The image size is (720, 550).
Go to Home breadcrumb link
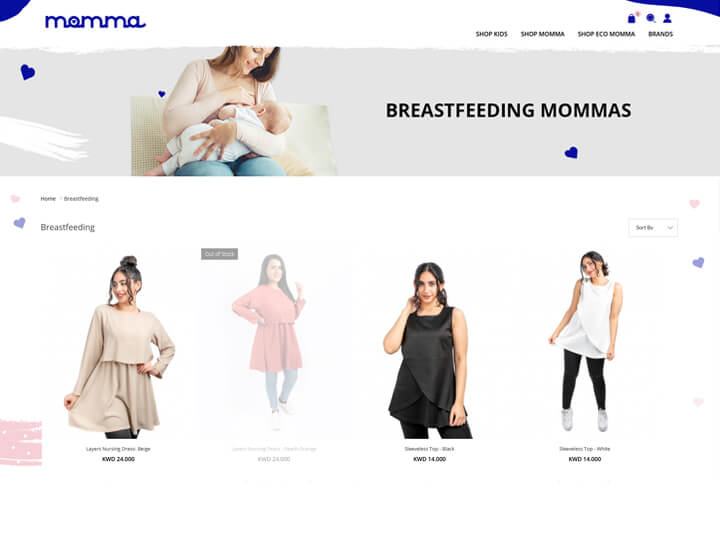coord(48,199)
